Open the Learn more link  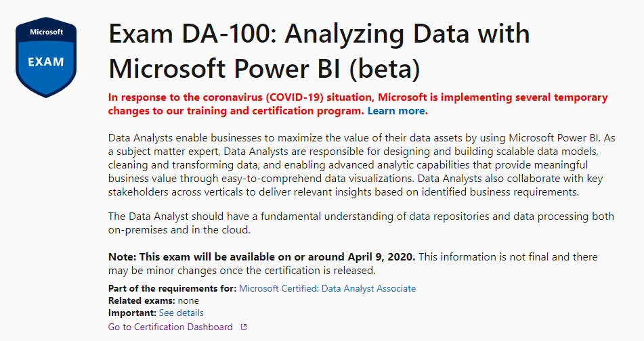396,111
